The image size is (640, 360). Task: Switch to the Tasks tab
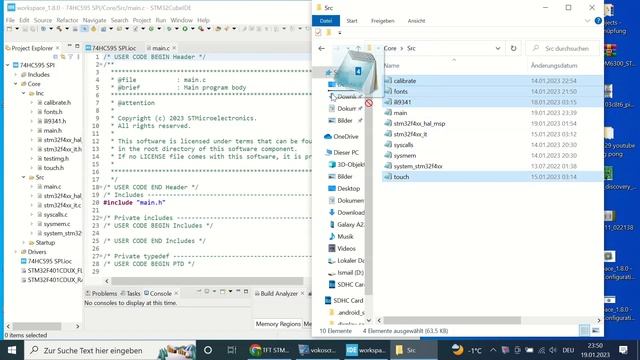coord(131,293)
